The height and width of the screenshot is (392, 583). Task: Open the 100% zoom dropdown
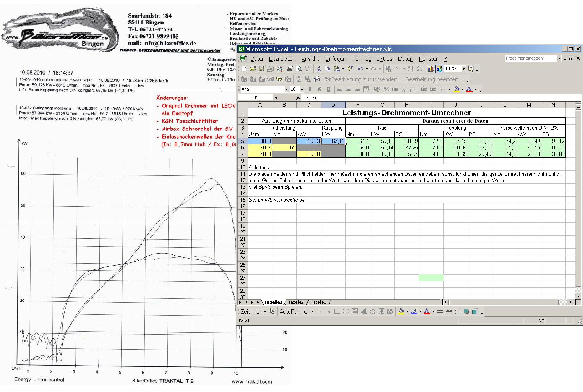[x=463, y=69]
